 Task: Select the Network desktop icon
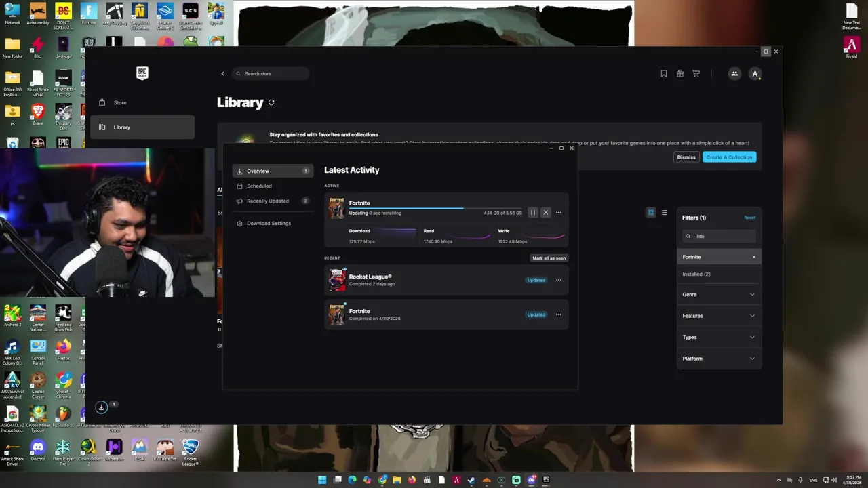pyautogui.click(x=12, y=14)
